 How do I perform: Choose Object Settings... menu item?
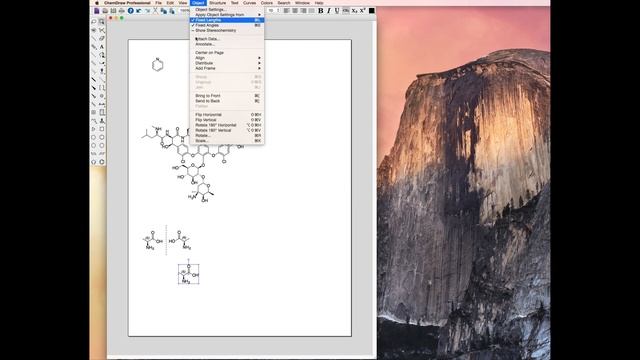(227, 9)
